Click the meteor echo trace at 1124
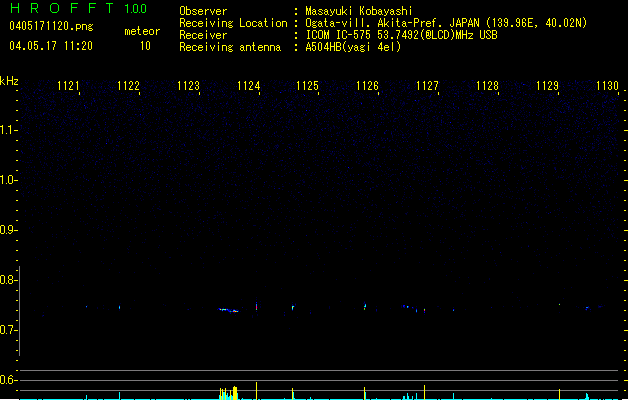Image resolution: width=629 pixels, height=400 pixels. coord(256,306)
